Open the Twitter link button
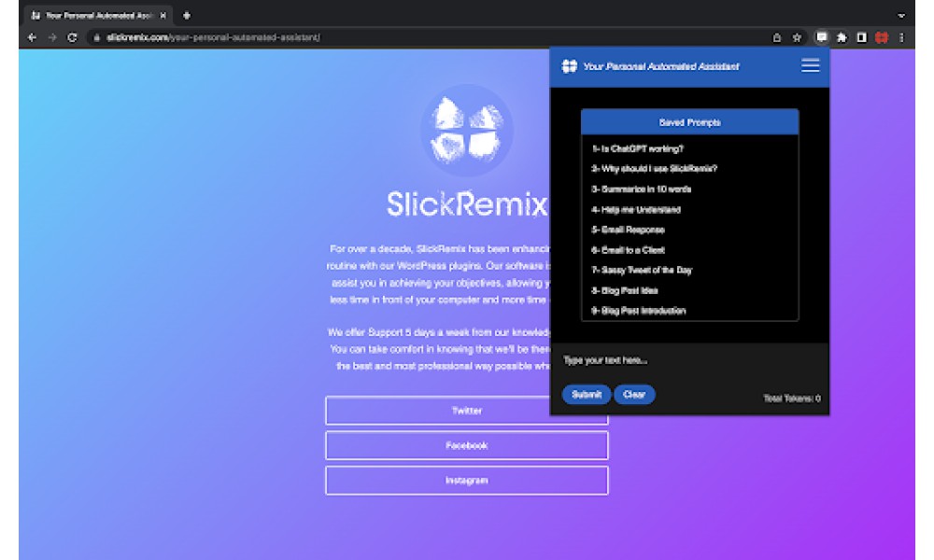This screenshot has height=560, width=934. pos(466,411)
